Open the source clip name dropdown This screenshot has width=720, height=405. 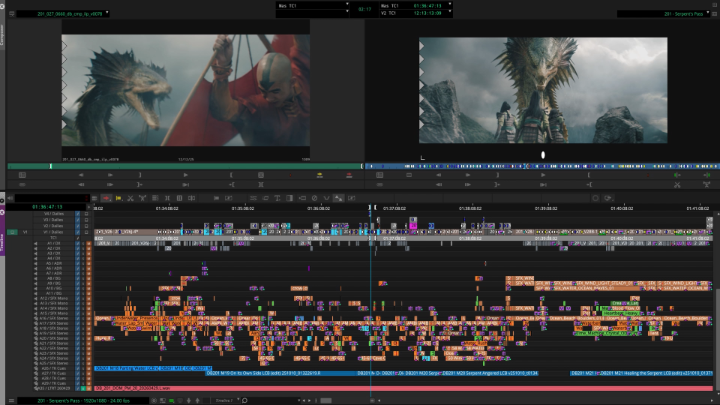pos(107,13)
